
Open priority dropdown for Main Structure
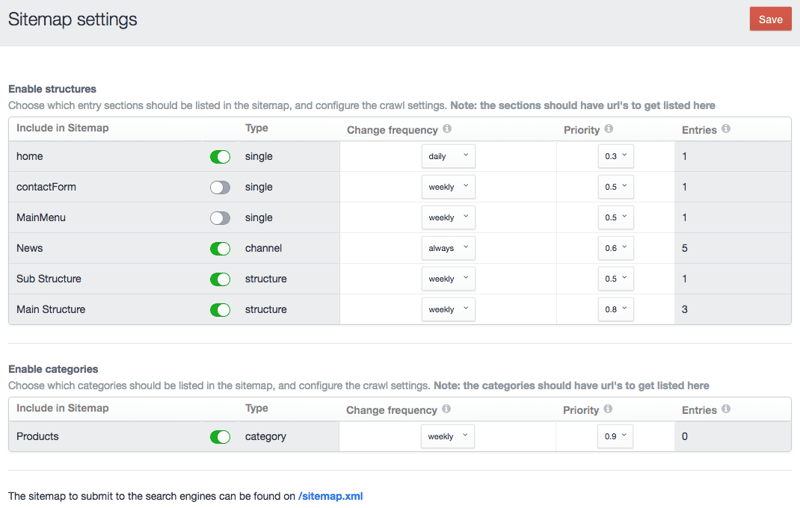pos(616,310)
